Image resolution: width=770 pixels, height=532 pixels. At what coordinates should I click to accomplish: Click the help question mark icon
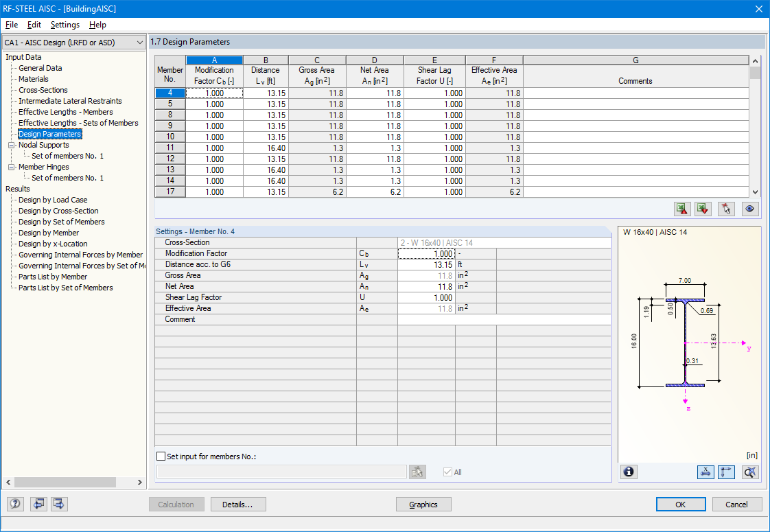(x=14, y=504)
